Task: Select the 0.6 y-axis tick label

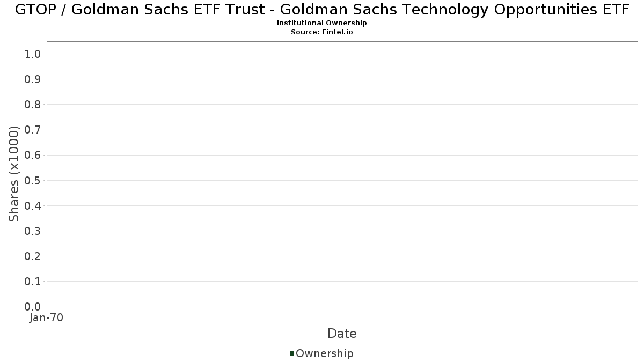Action: point(33,155)
